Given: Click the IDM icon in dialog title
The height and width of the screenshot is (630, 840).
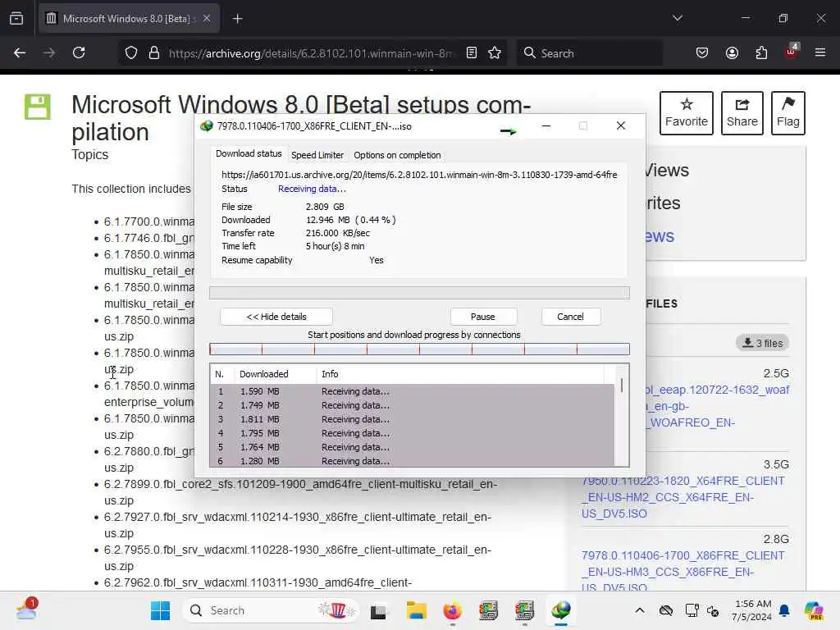Looking at the screenshot, I should point(206,126).
